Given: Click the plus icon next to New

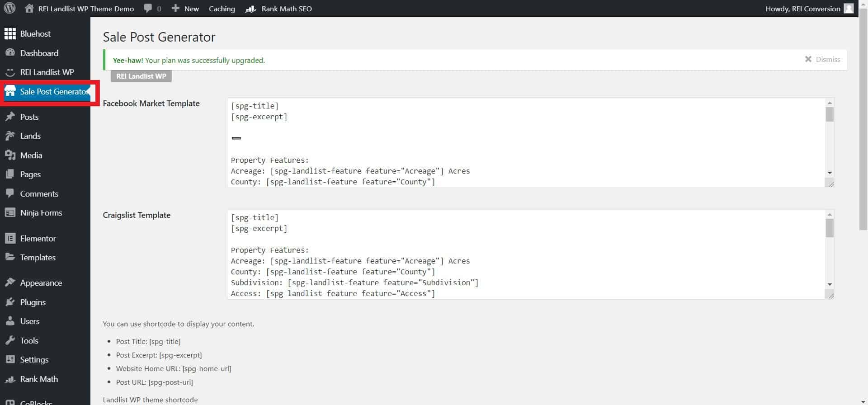Looking at the screenshot, I should (x=175, y=9).
